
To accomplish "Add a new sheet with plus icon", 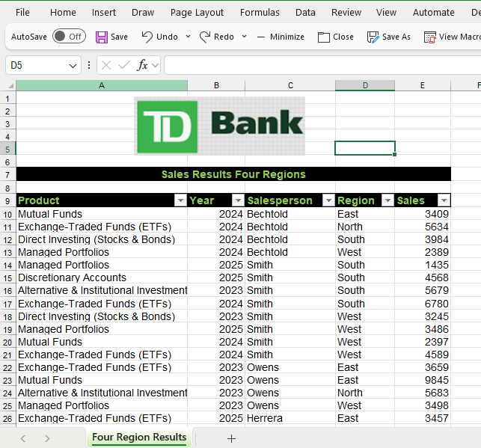I will click(x=231, y=438).
